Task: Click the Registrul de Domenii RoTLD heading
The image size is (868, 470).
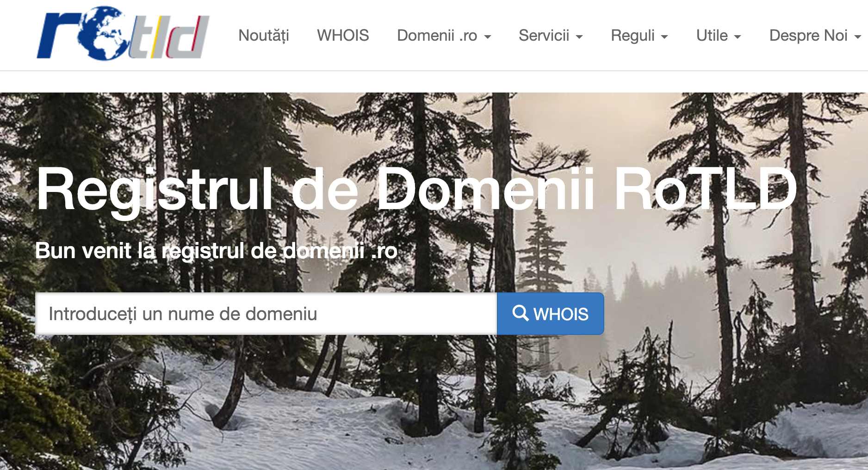Action: tap(417, 190)
